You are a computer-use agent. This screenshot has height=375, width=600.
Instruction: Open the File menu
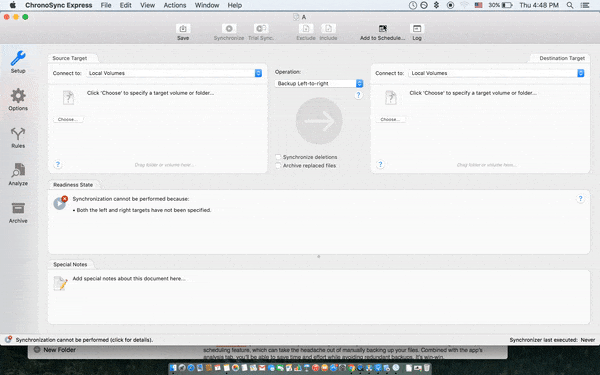[106, 5]
